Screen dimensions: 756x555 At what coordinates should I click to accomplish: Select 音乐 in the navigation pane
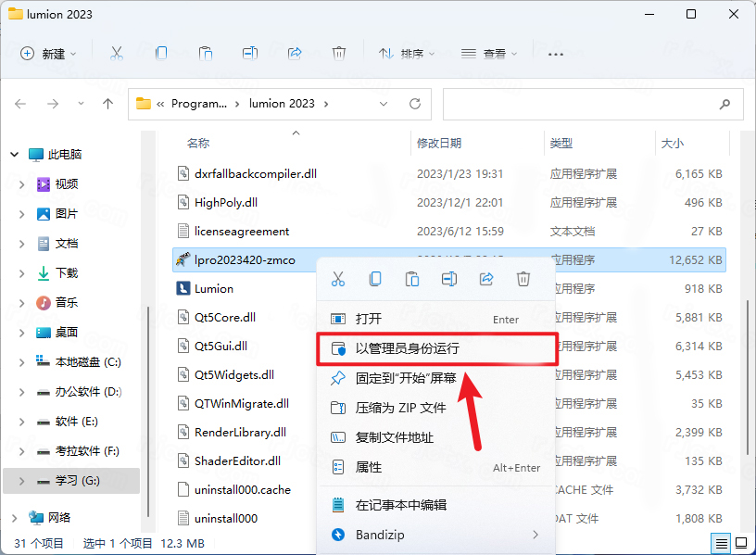(67, 302)
